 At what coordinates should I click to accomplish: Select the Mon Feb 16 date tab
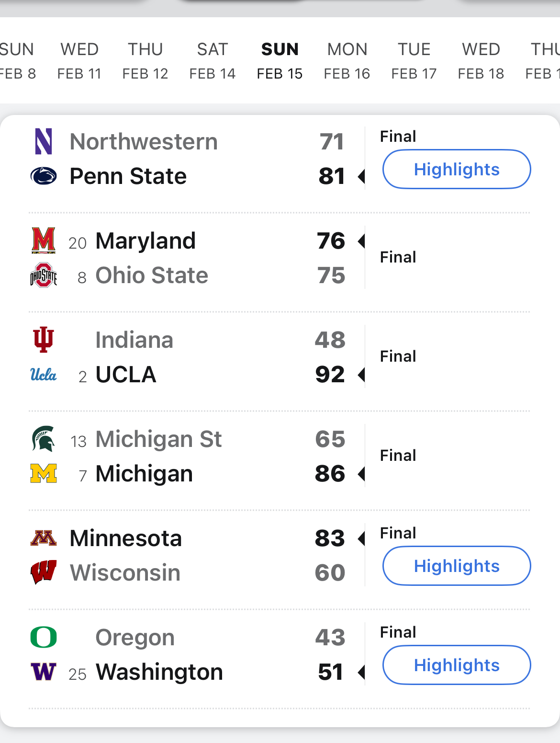pos(347,61)
